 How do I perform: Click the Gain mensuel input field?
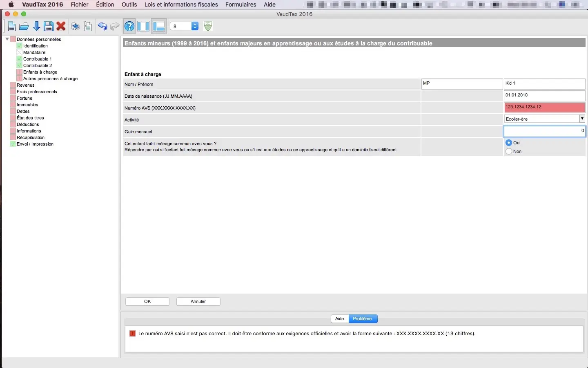click(545, 131)
